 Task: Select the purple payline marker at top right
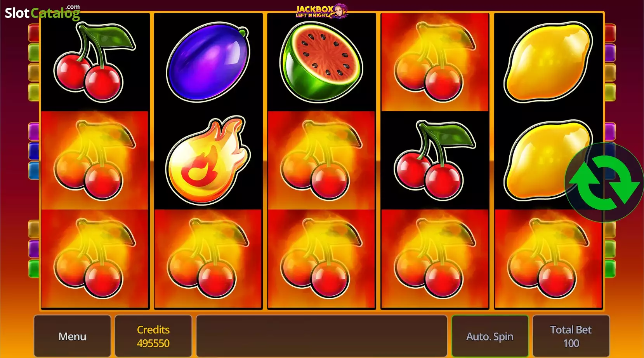(x=610, y=53)
